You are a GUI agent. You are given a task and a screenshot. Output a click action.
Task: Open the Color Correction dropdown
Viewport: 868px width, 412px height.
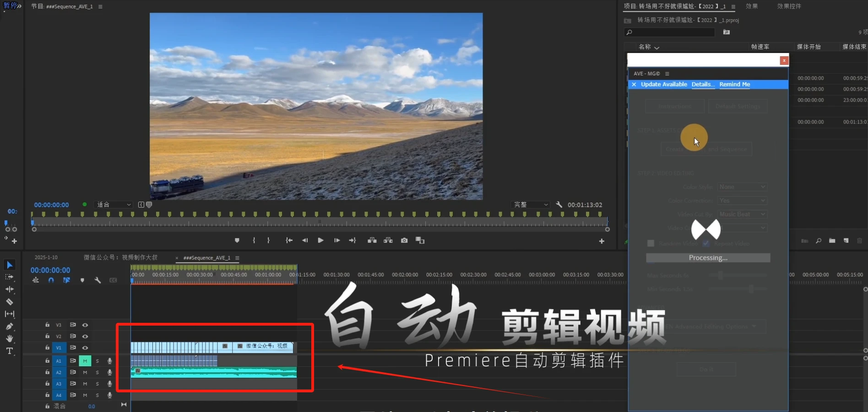pyautogui.click(x=742, y=201)
